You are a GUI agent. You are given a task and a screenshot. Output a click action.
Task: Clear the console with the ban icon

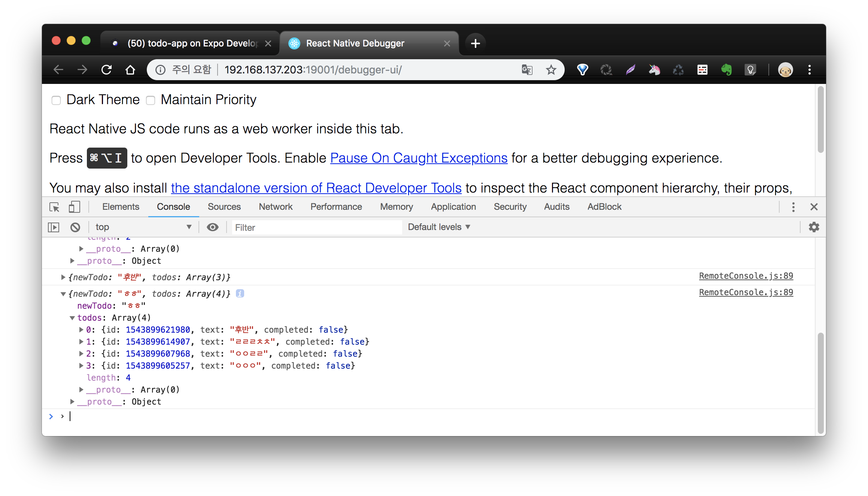tap(75, 227)
